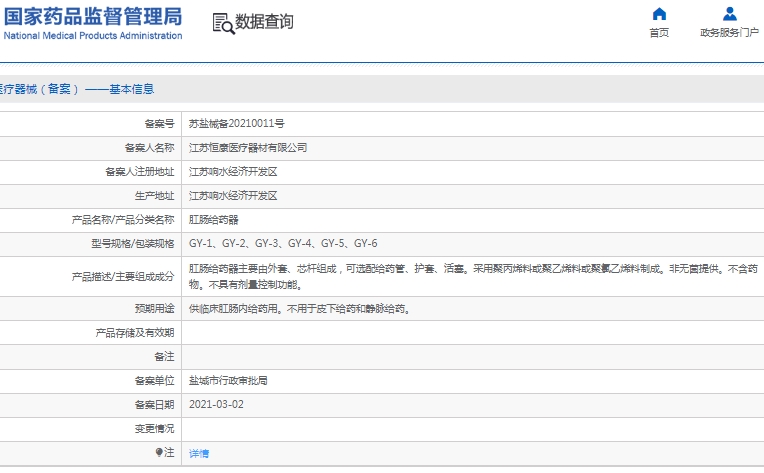Click the lightbulb icon beside 注
This screenshot has height=473, width=764.
coord(159,453)
